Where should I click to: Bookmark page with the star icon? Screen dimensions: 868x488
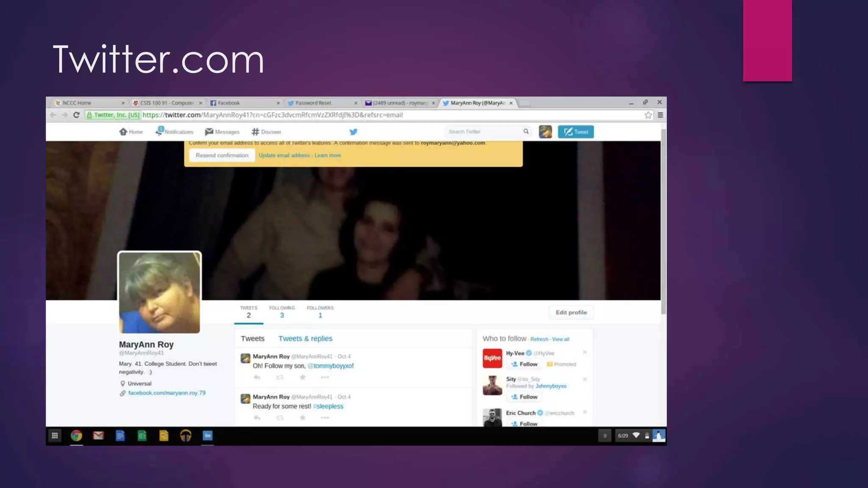[x=648, y=115]
